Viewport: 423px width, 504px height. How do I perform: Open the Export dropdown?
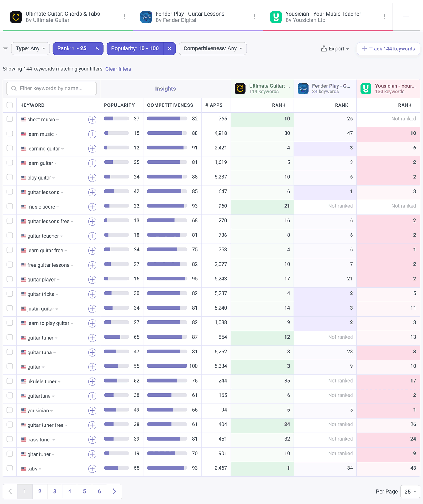335,49
